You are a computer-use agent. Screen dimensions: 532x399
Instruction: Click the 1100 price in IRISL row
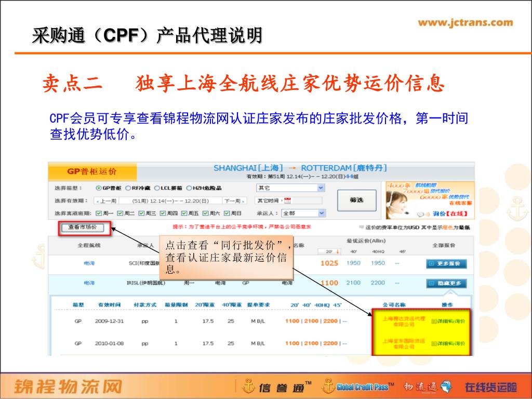click(x=329, y=283)
